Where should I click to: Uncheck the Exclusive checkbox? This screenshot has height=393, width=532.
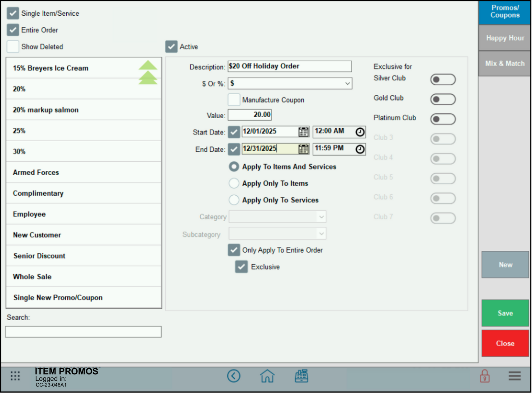[x=241, y=267]
